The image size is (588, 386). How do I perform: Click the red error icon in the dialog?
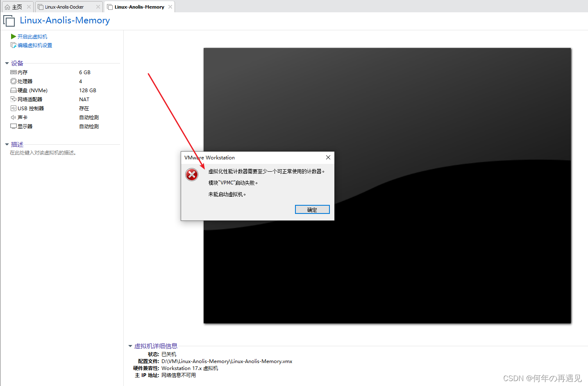pos(192,175)
